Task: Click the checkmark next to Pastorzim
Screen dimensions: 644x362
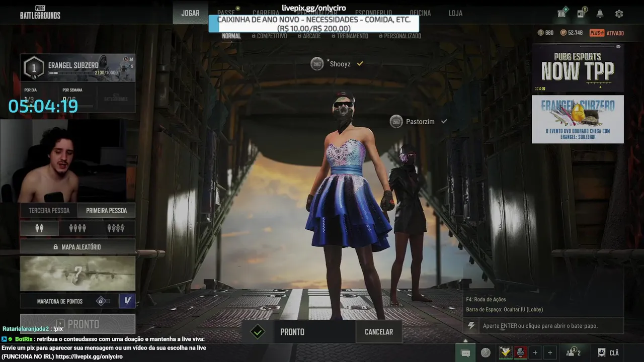Action: pos(444,122)
